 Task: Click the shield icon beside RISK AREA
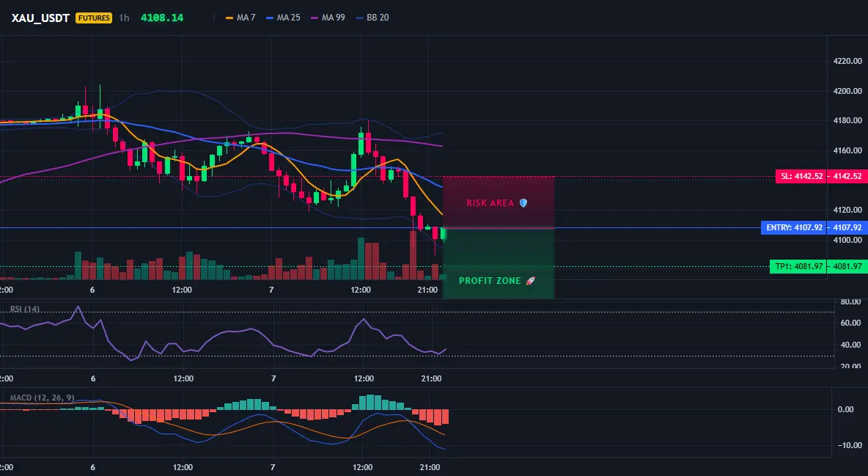[x=523, y=203]
